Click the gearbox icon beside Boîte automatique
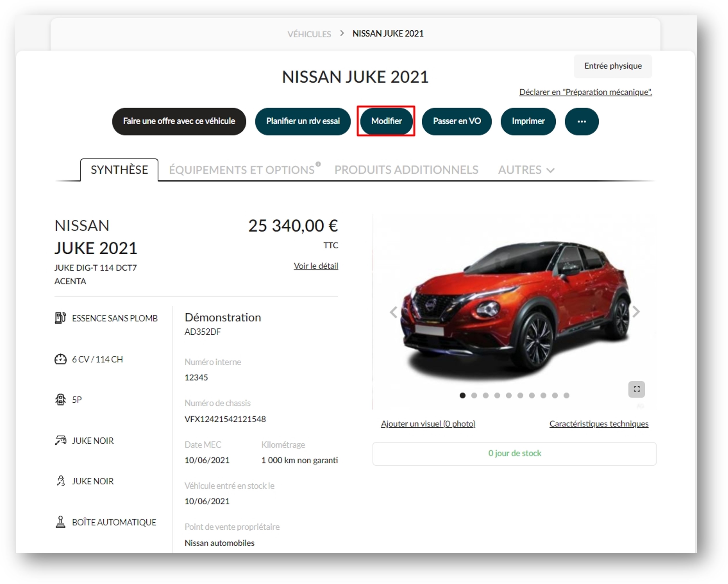The width and height of the screenshot is (728, 584). coord(60,522)
